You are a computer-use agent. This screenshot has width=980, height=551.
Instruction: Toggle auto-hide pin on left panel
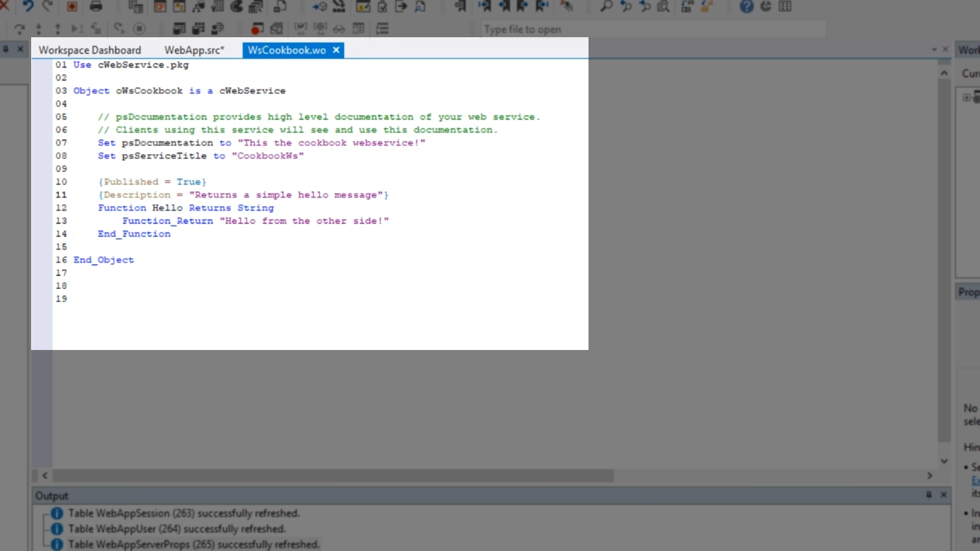[6, 49]
